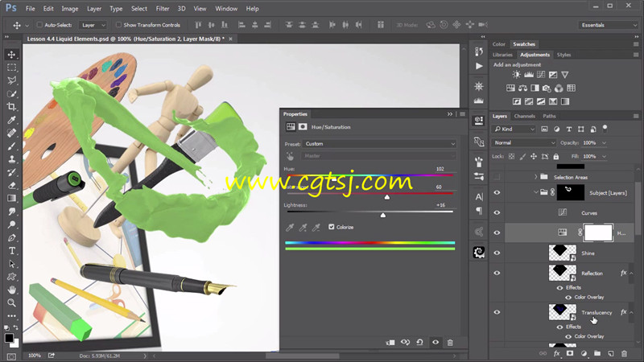Select the Gradient tool

tap(11, 198)
